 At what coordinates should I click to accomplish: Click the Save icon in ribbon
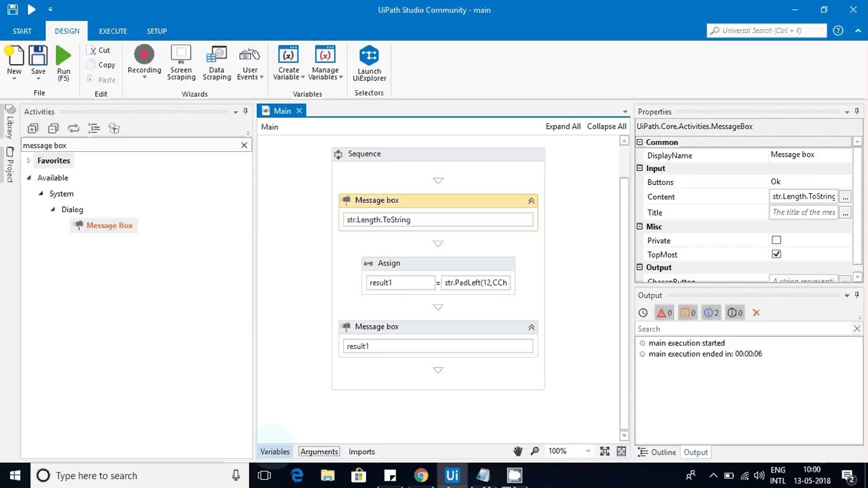coord(38,60)
